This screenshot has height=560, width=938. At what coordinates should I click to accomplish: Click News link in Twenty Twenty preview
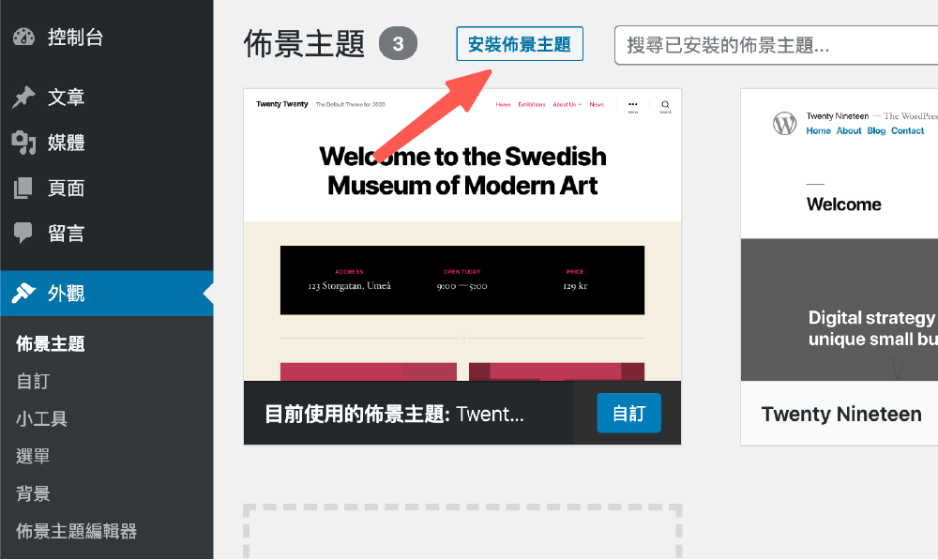(x=597, y=105)
